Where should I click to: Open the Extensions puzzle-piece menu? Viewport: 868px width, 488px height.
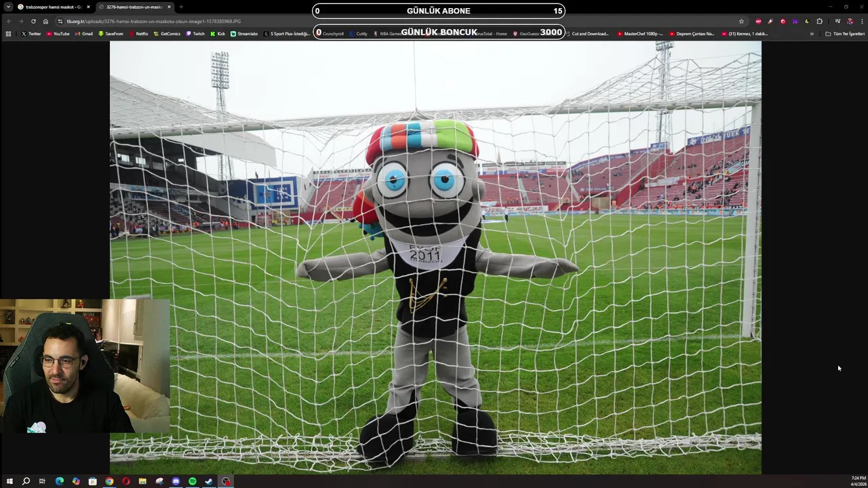tap(819, 21)
